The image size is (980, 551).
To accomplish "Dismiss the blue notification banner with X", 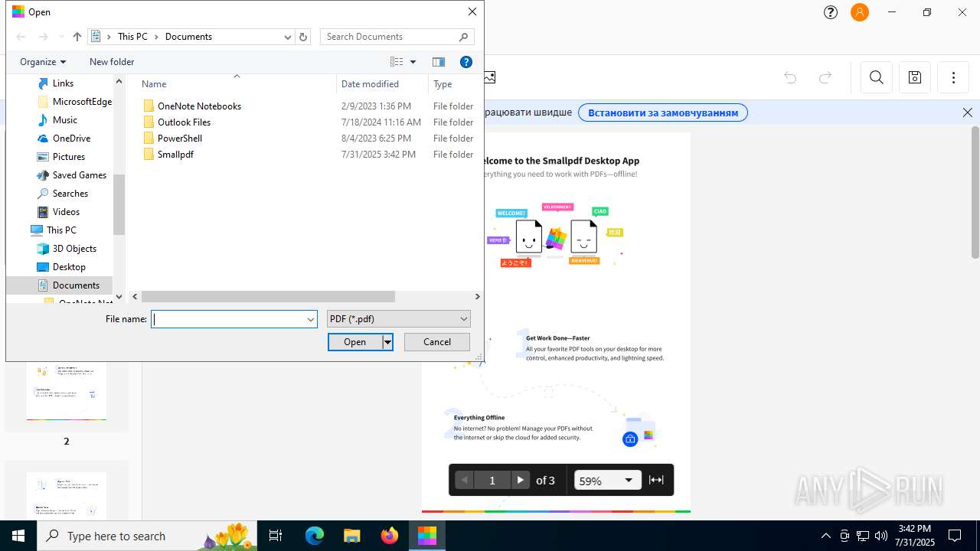I will 968,112.
